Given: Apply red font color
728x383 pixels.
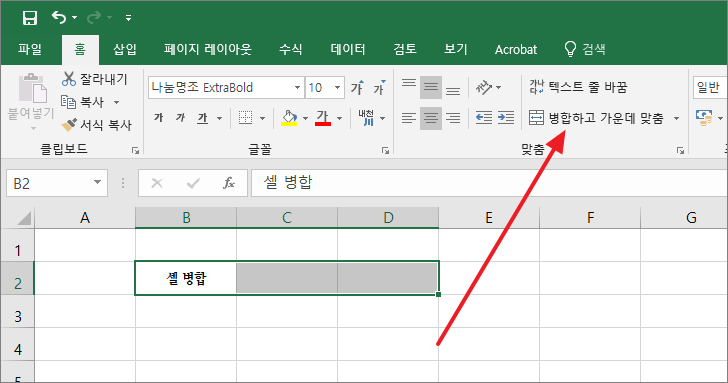Looking at the screenshot, I should coord(323,118).
